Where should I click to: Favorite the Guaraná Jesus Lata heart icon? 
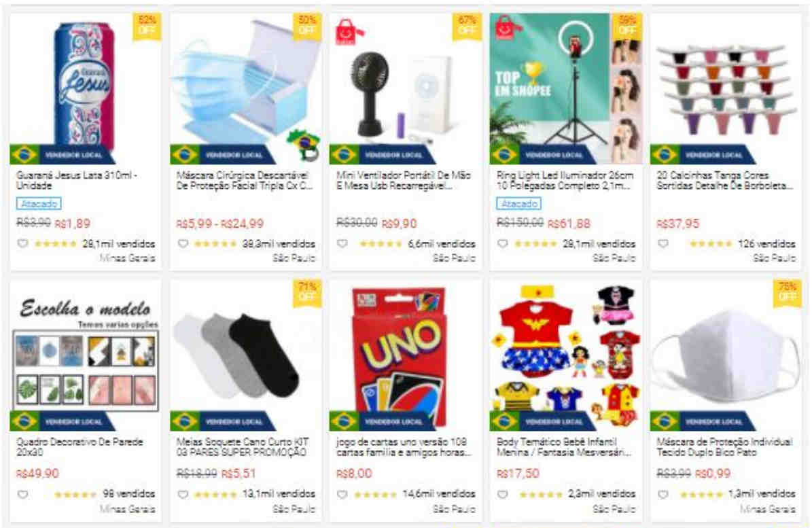[x=23, y=243]
